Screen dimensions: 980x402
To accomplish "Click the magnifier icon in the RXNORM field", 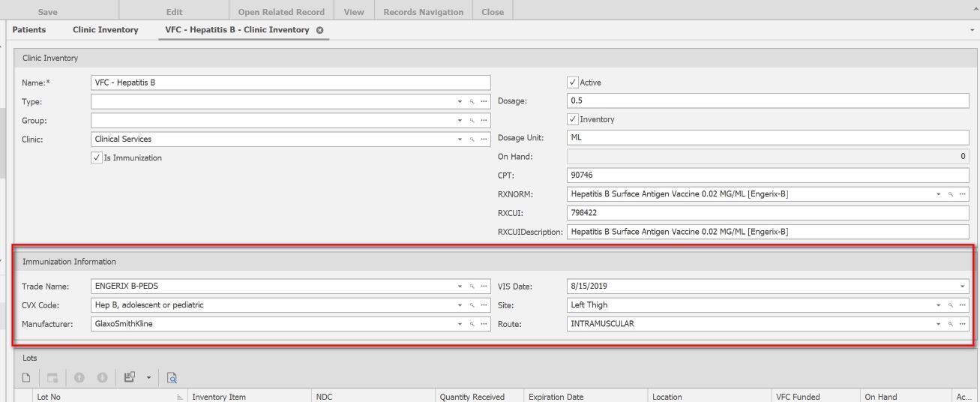I will [951, 194].
